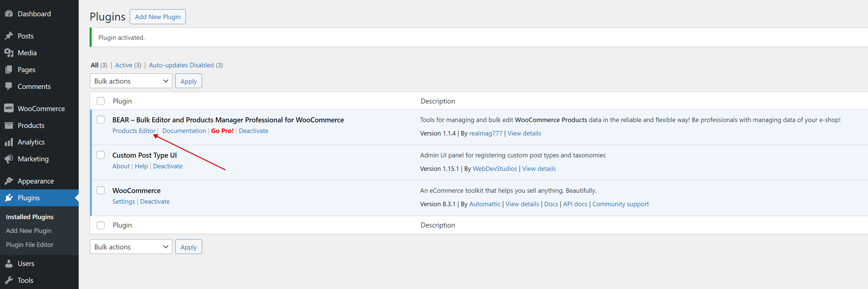The width and height of the screenshot is (868, 289).
Task: View details of WooCommerce plugin
Action: (x=522, y=204)
